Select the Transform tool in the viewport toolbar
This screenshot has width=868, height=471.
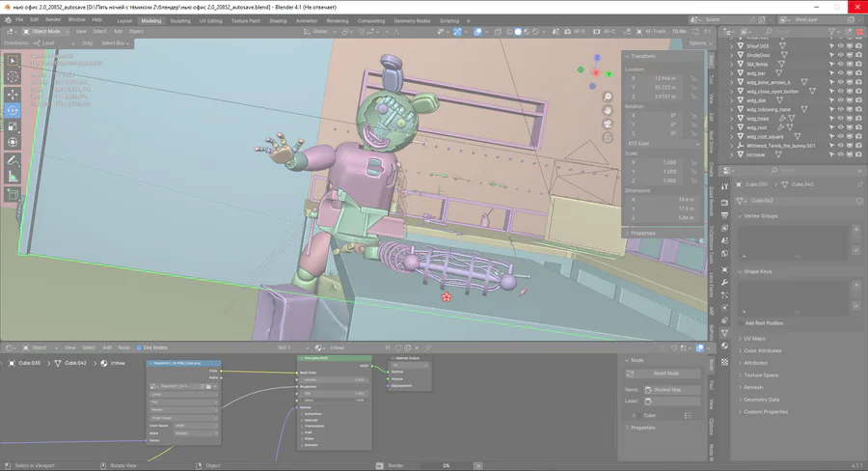13,143
